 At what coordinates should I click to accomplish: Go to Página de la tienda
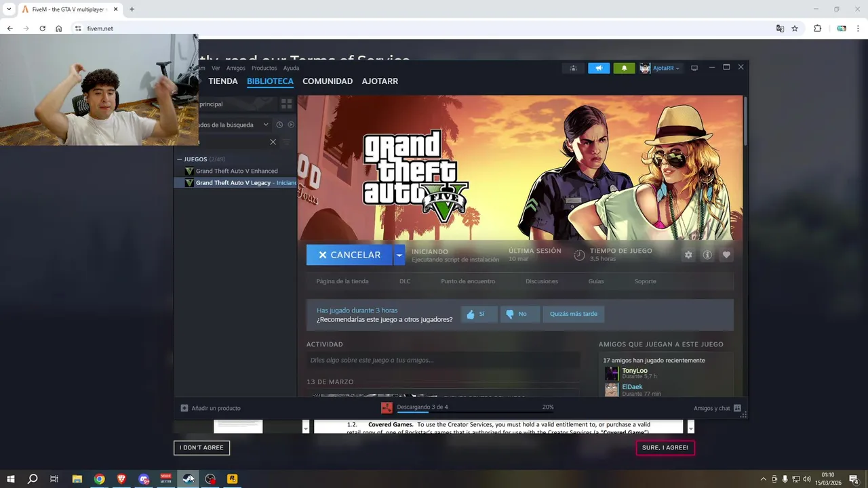pos(342,281)
